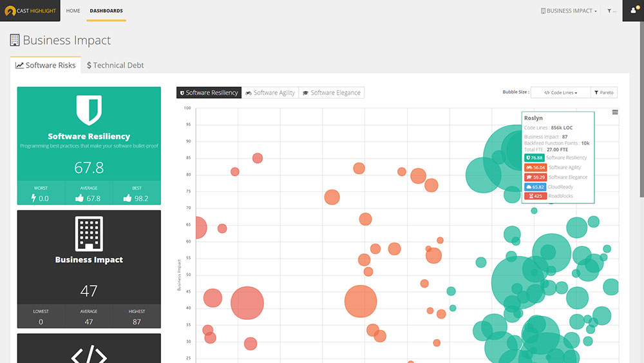Open the BUSINESS IMPACT dropdown menu

(569, 11)
